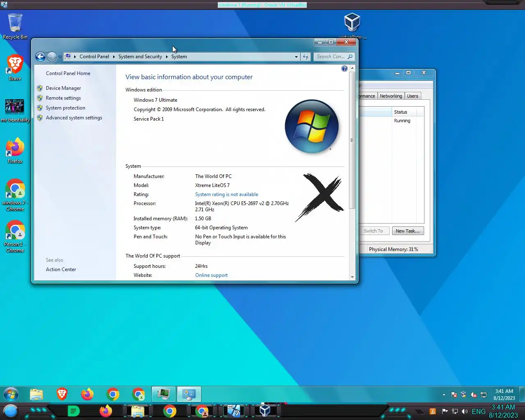Open green notes app on host taskbar

click(x=73, y=411)
